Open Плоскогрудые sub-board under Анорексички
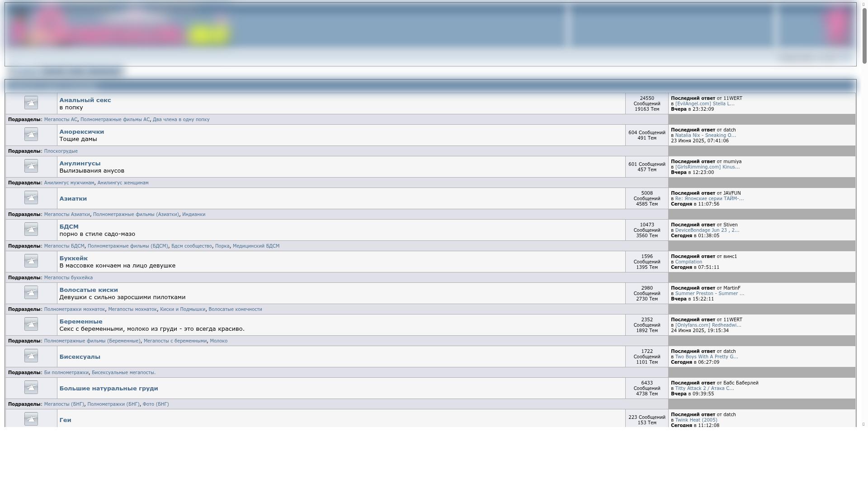868x488 pixels. click(x=61, y=151)
